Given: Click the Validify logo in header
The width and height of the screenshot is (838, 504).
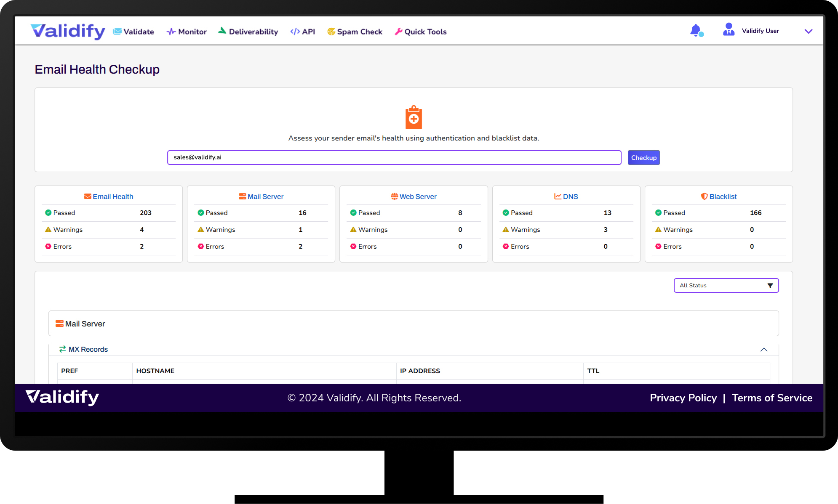Looking at the screenshot, I should point(68,31).
